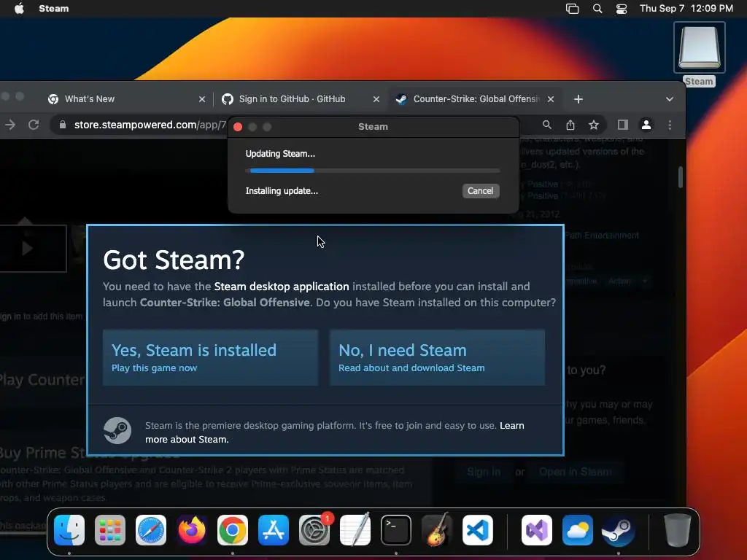Click dimmed Open in Steam button
Image resolution: width=747 pixels, height=560 pixels.
(576, 472)
